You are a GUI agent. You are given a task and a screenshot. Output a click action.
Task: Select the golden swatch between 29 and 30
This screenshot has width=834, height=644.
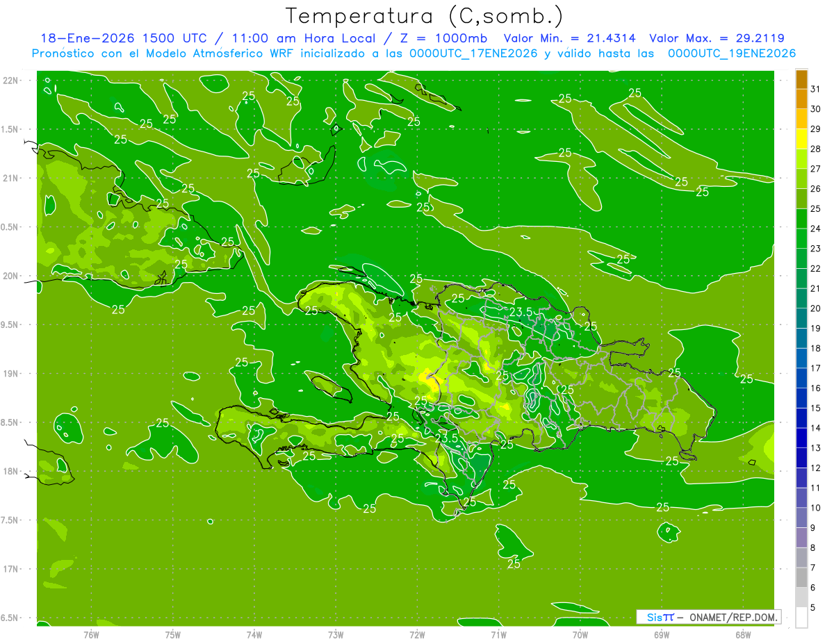click(x=802, y=119)
